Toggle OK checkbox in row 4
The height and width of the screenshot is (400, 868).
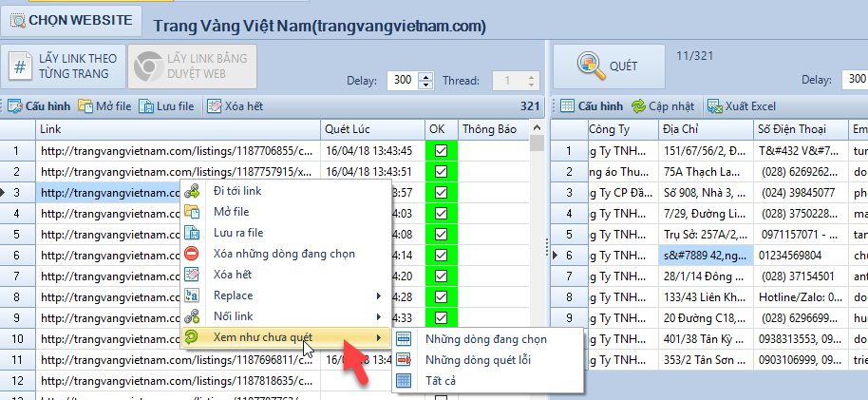pyautogui.click(x=442, y=213)
